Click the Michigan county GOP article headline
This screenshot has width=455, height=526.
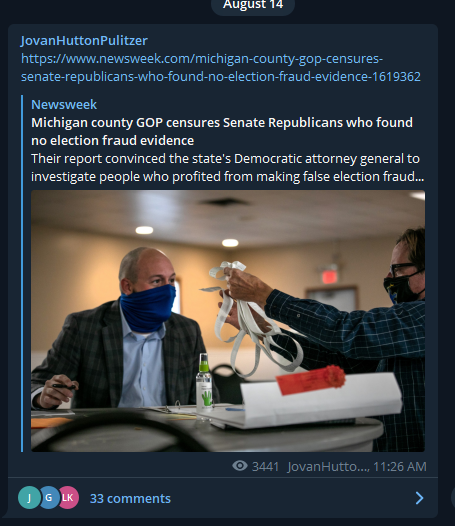pos(222,132)
